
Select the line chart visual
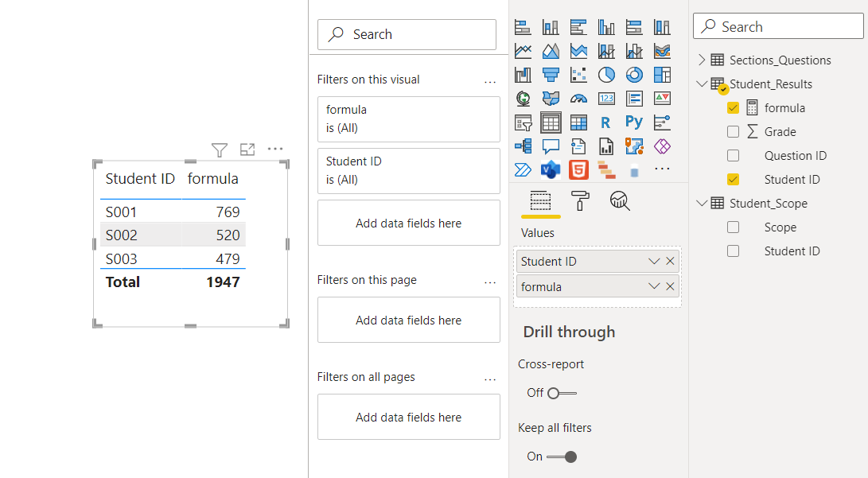coord(523,51)
